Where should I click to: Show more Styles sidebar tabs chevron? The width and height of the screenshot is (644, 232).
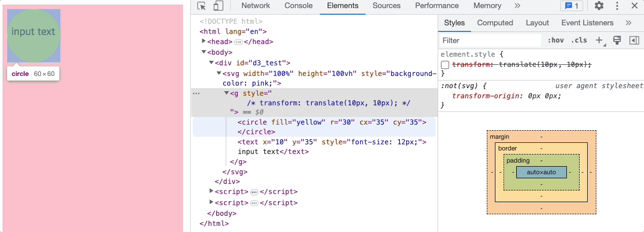628,23
